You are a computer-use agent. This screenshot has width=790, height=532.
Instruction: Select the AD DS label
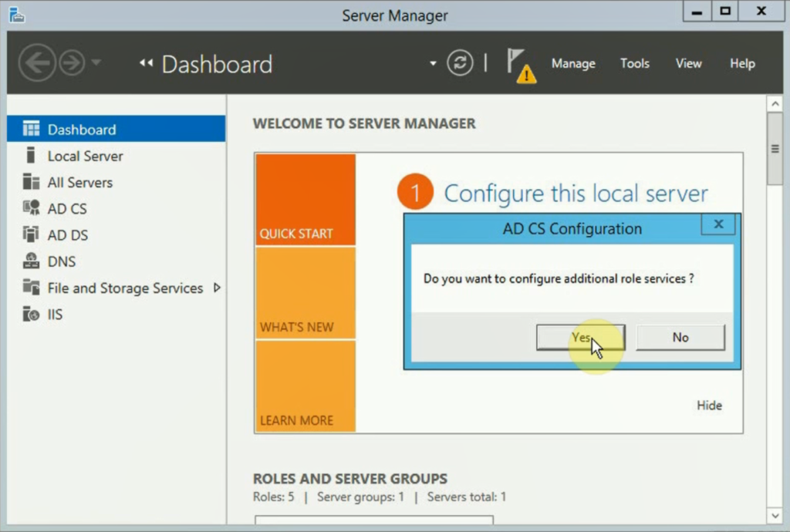[x=68, y=235]
